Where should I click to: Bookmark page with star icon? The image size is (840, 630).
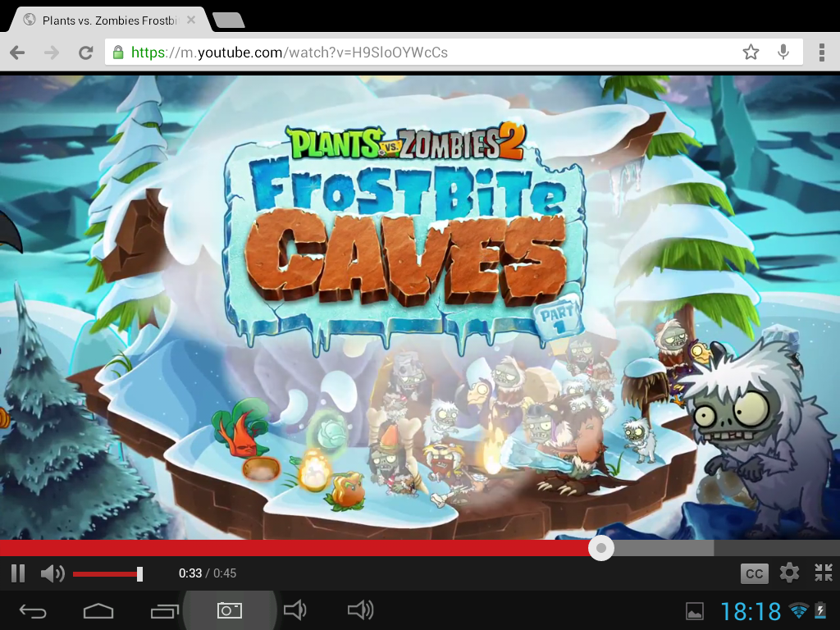[751, 52]
